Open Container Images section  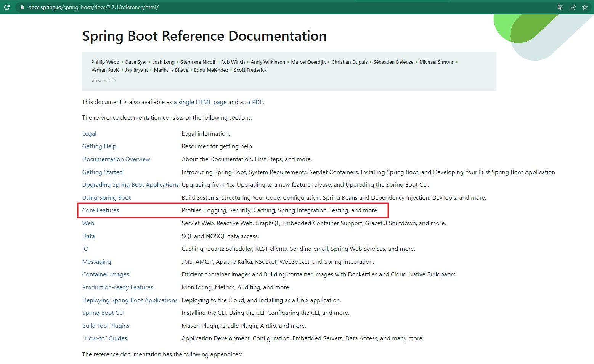[106, 274]
